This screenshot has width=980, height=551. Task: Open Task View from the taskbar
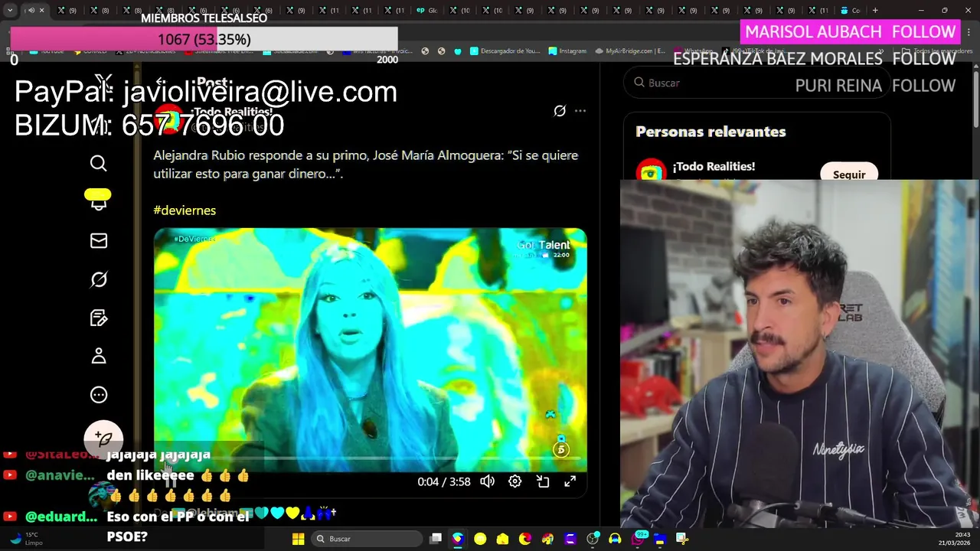point(436,539)
